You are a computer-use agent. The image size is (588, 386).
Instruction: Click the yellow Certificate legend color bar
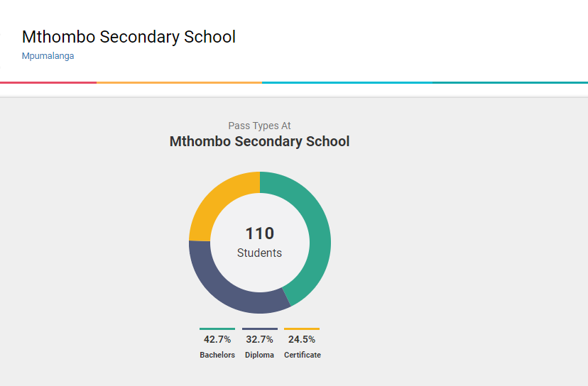click(302, 329)
